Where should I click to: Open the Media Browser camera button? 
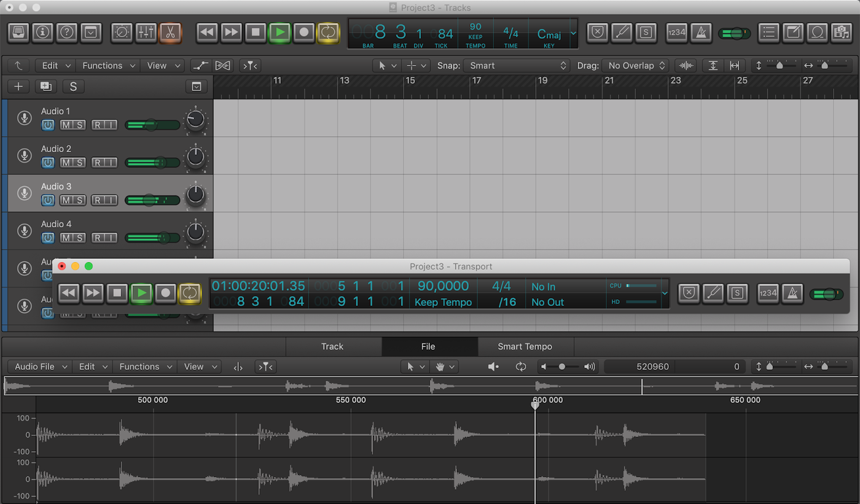841,32
